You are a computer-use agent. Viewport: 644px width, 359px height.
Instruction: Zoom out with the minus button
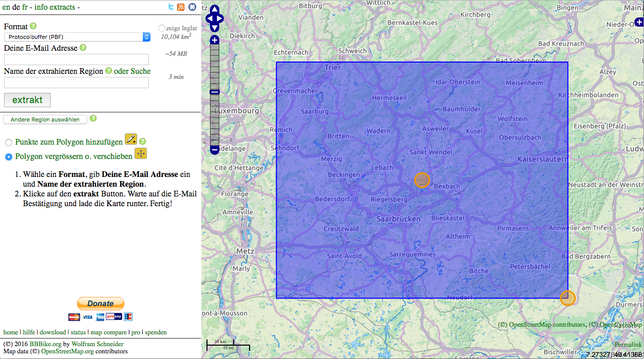(215, 150)
